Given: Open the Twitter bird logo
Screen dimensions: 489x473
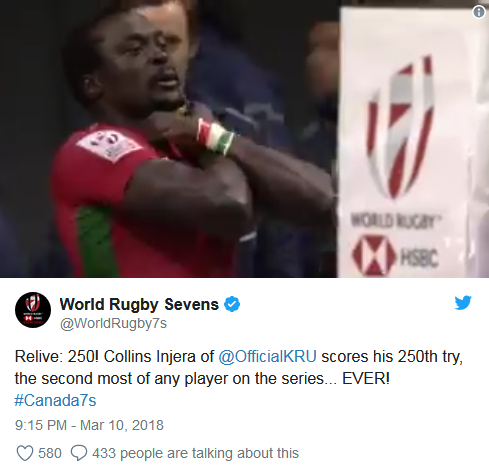Looking at the screenshot, I should (463, 302).
